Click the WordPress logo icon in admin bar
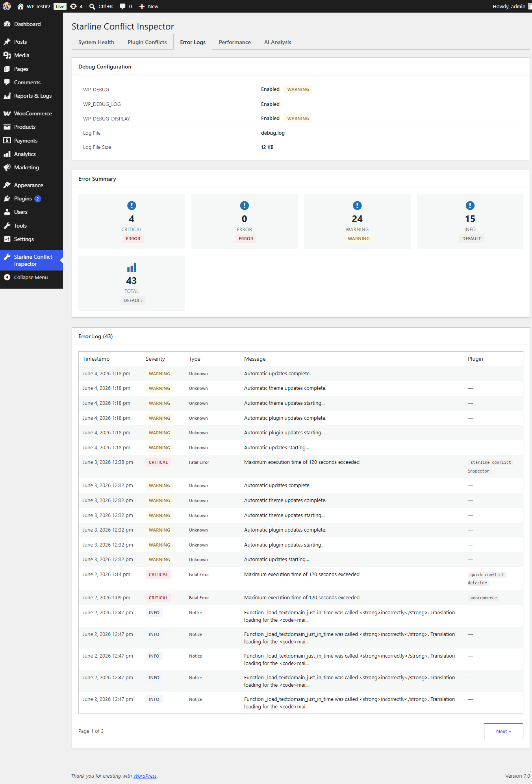Screen dimensions: 532x784 (x=7, y=6)
